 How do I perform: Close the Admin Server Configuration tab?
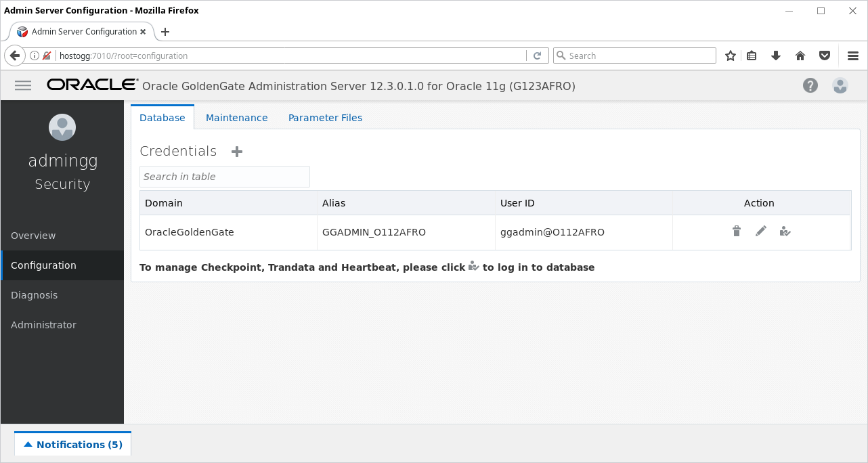(x=144, y=32)
